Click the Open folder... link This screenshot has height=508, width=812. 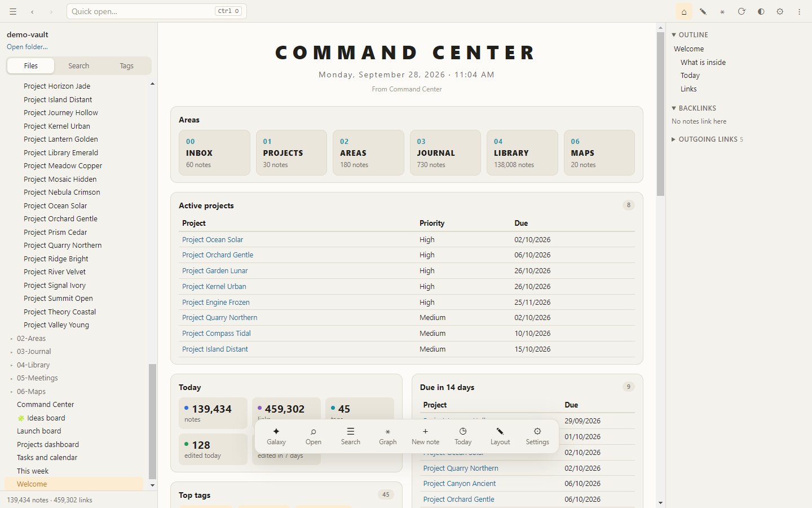click(x=27, y=47)
